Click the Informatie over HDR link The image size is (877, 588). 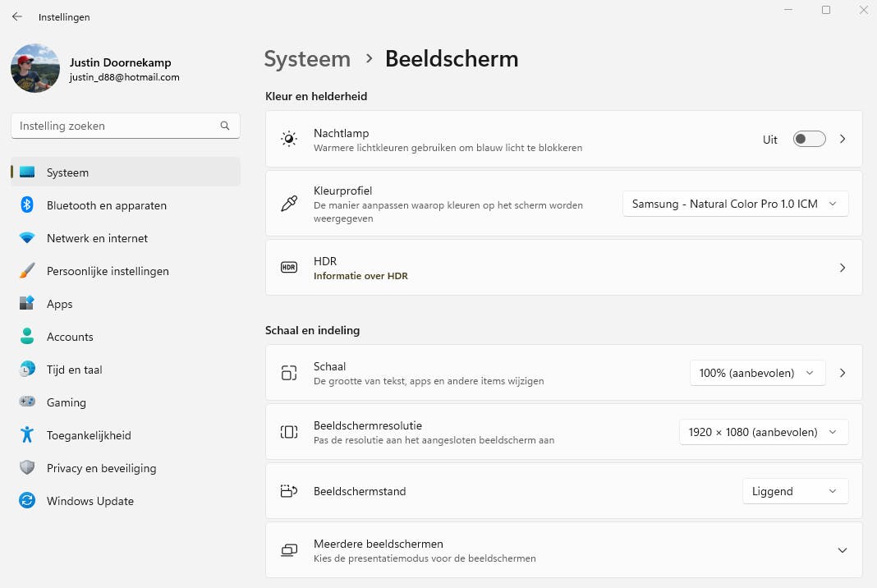360,276
